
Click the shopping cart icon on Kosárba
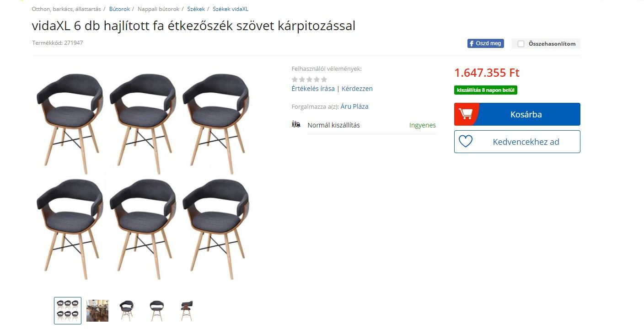coord(466,114)
